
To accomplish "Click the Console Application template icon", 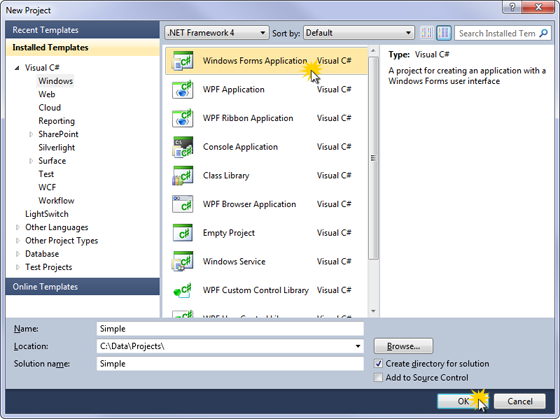I will [x=182, y=147].
